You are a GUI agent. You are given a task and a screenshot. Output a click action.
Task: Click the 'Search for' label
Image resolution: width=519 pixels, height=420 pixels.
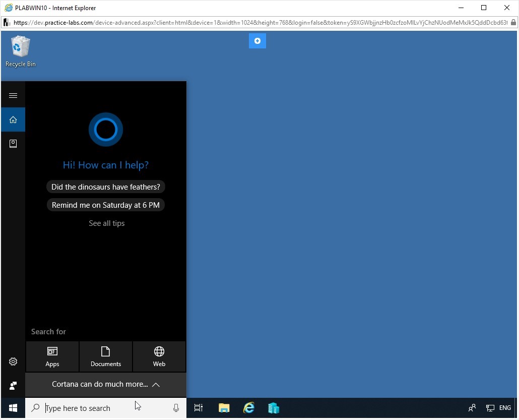point(48,332)
